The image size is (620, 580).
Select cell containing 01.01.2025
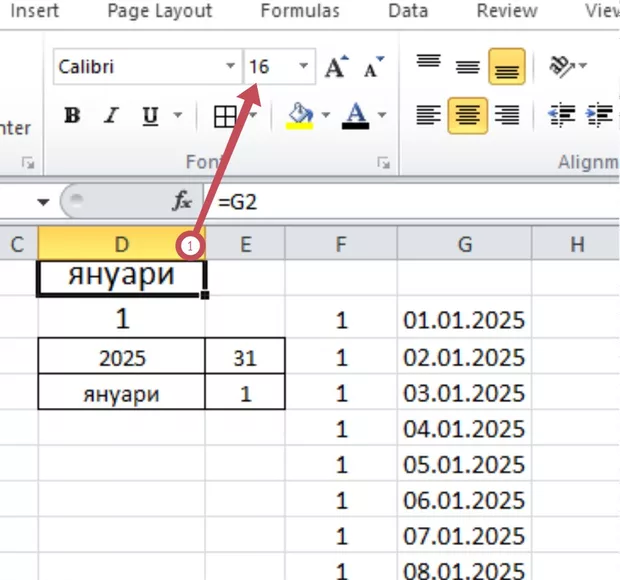464,322
